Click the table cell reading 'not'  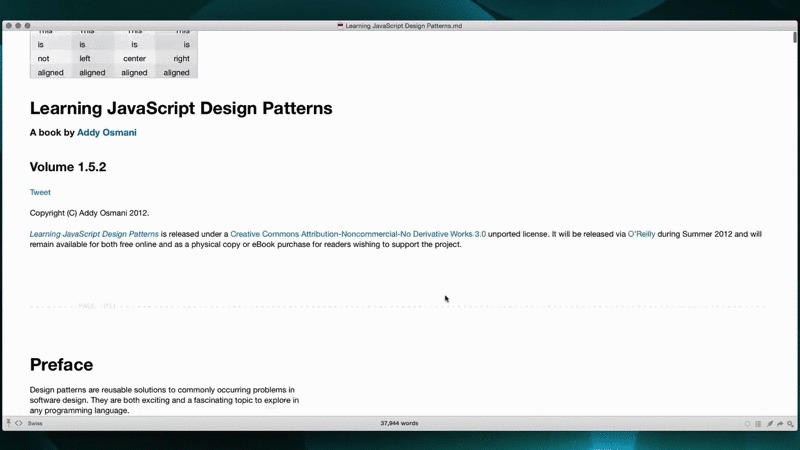[x=43, y=59]
